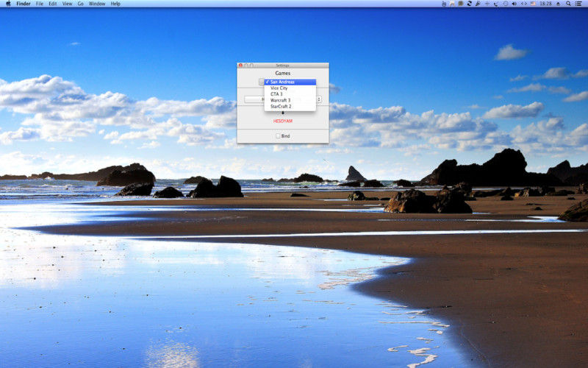
Task: Click the Games heading in Settings
Action: [283, 73]
